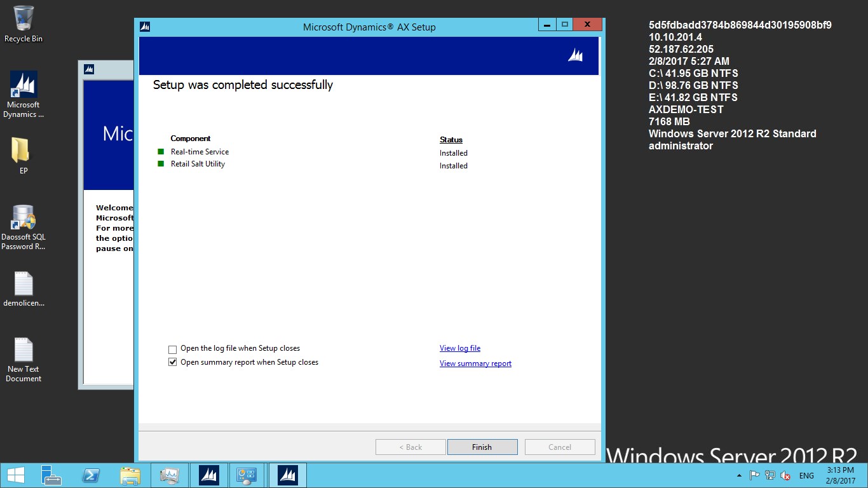Screen dimensions: 868x488
Task: Open the View summary report link
Action: [475, 363]
